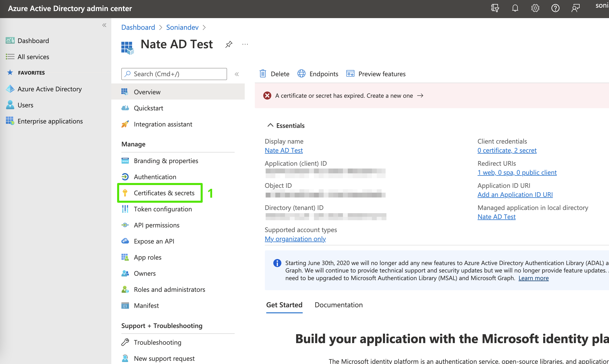Focus the Search (Cmd+/) field
This screenshot has height=364, width=609.
pyautogui.click(x=174, y=74)
